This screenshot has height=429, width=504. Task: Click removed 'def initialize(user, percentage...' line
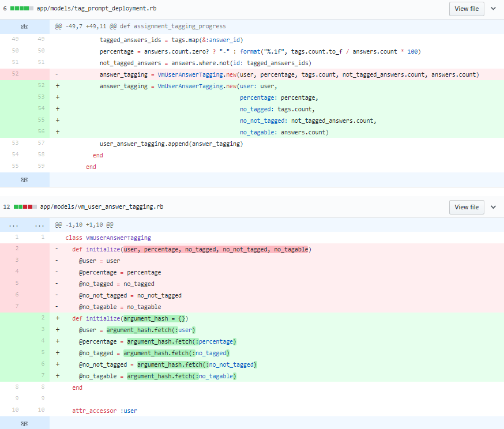277,249
